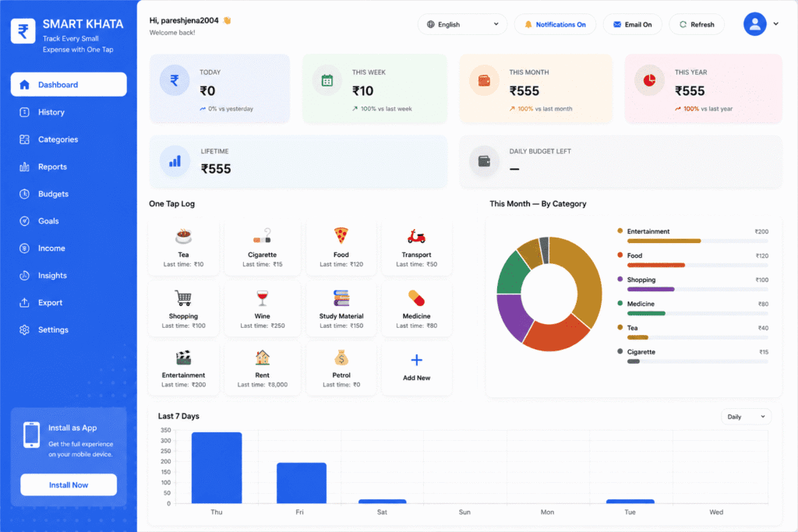Click the Thursday bar in chart
Screen dimensions: 798x532
(x=217, y=468)
